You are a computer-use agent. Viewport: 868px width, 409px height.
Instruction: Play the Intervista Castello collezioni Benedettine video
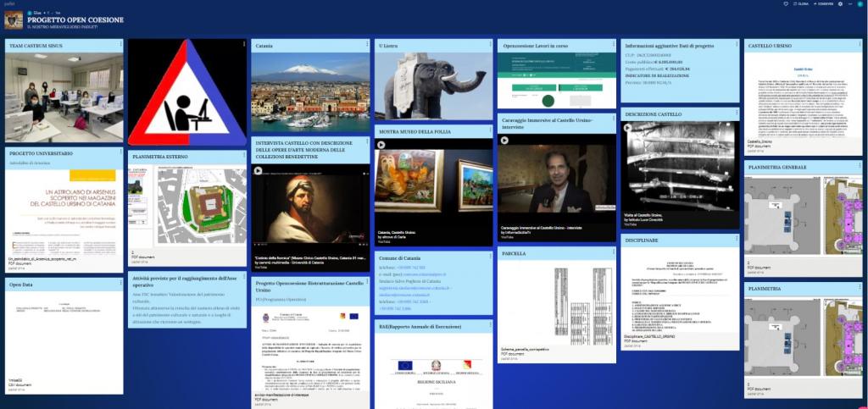pos(258,170)
